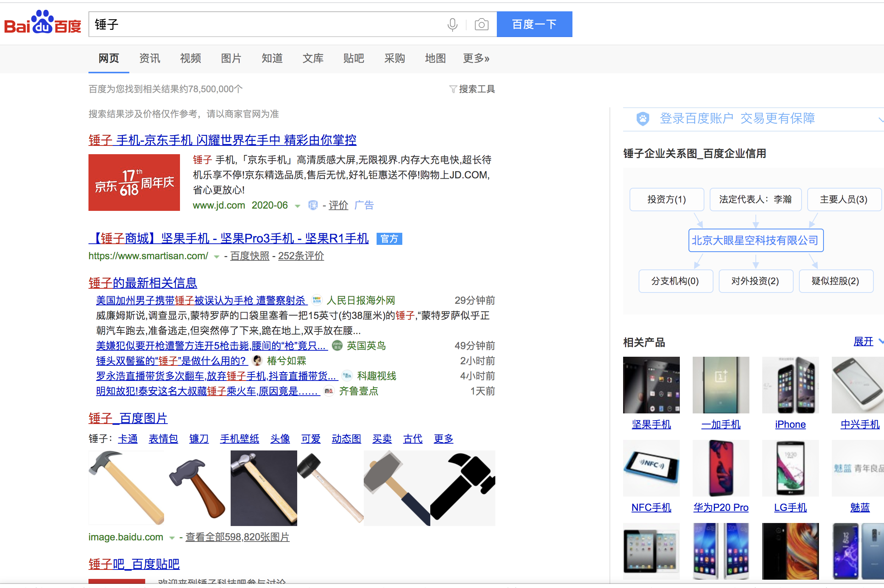
Task: Click the shield icon beside login banner
Action: pyautogui.click(x=642, y=119)
